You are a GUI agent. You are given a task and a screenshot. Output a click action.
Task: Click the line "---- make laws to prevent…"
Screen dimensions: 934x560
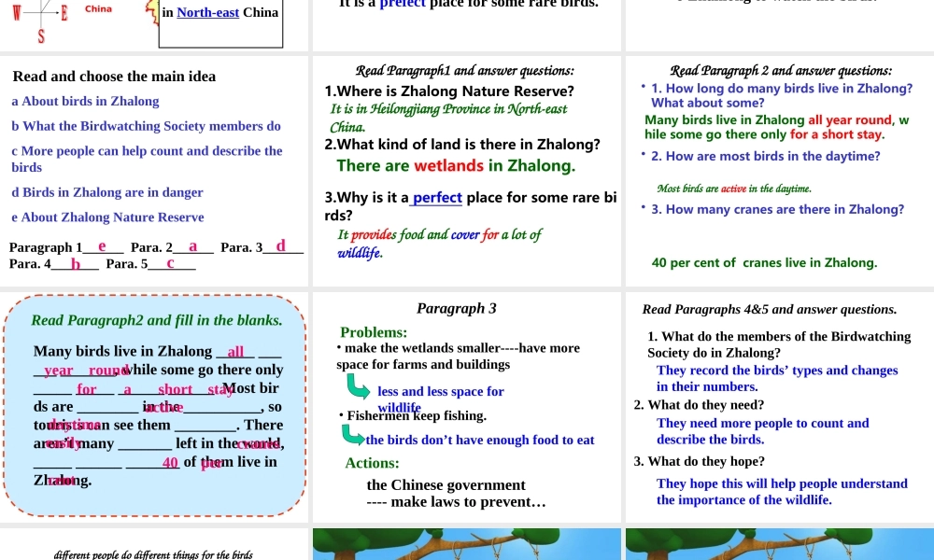click(457, 502)
